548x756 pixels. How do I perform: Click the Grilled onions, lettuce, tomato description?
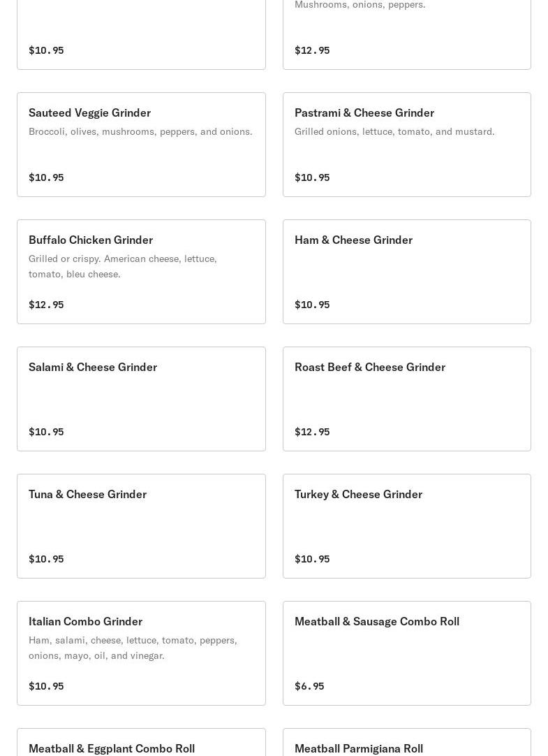point(394,131)
